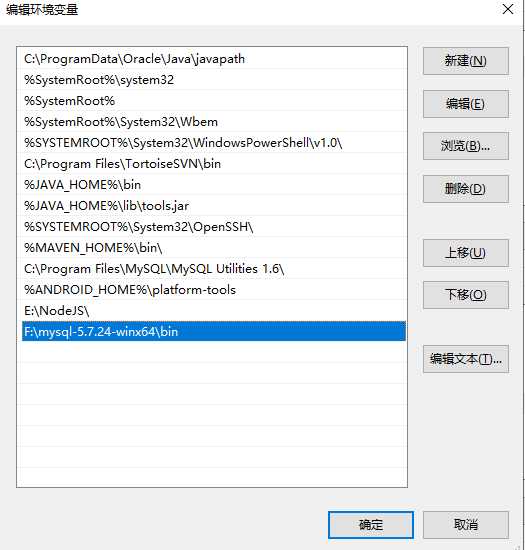Select %JAVA_HOME%\bin entry
Screen dimensions: 525x550
pyautogui.click(x=214, y=185)
